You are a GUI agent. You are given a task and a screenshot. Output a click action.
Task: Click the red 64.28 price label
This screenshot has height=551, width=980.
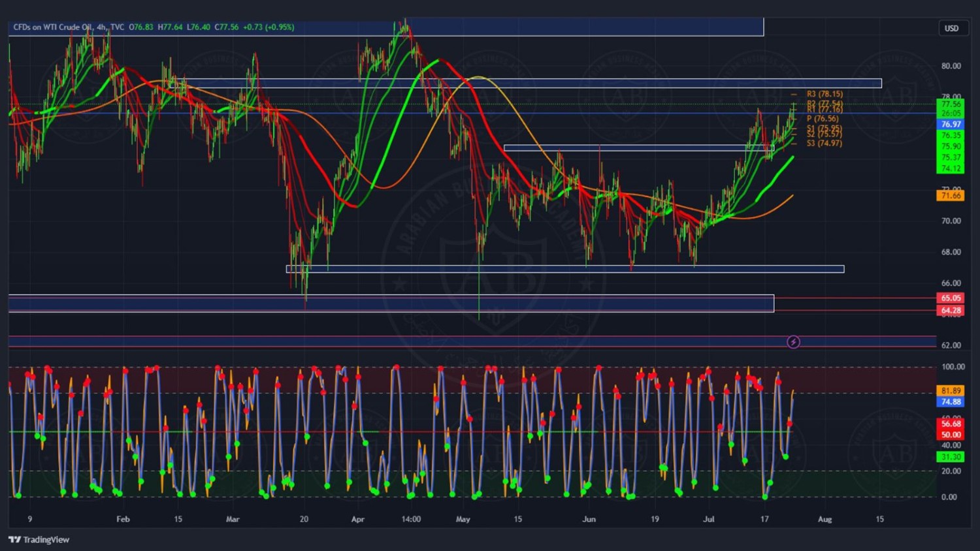(x=951, y=310)
